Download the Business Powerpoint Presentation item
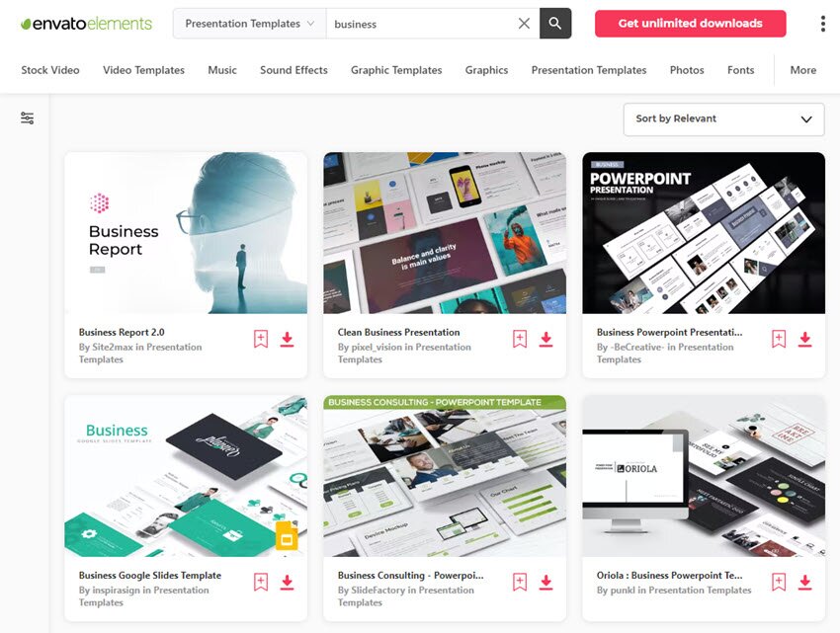 click(x=804, y=340)
